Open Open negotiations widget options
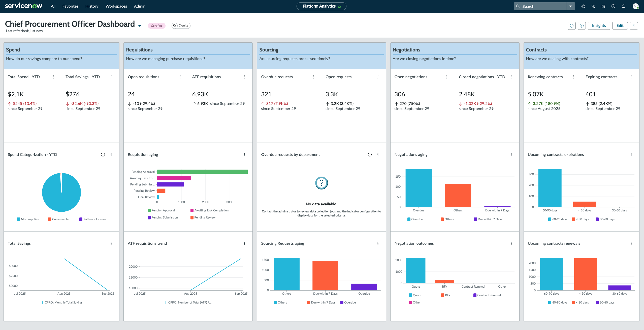644x330 pixels. 447,77
